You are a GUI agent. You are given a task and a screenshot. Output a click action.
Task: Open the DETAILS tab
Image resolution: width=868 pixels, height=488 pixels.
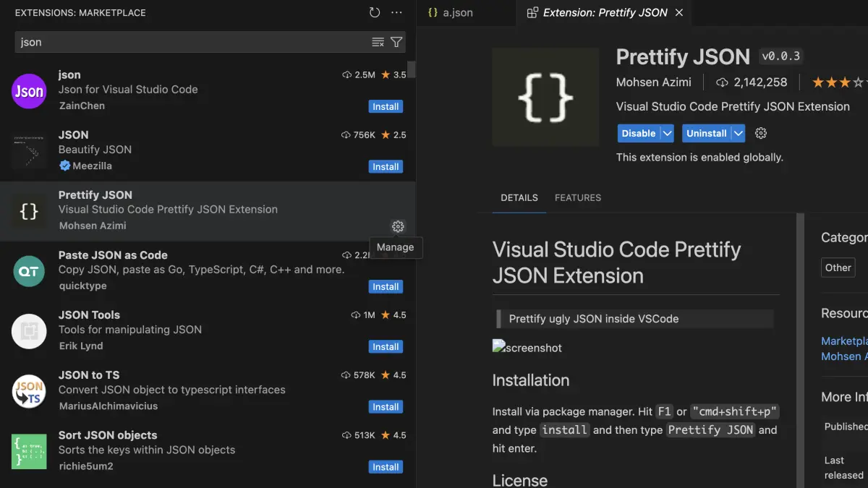519,197
